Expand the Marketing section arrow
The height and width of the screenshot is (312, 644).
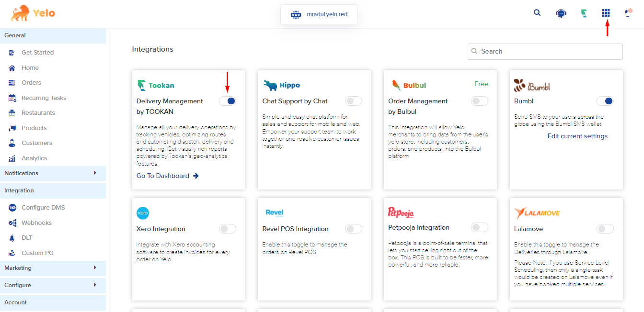pyautogui.click(x=95, y=268)
